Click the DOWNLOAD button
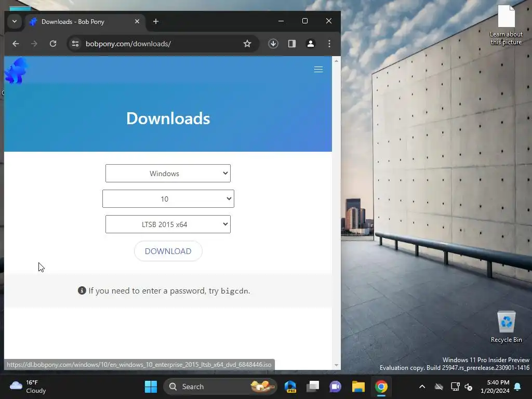This screenshot has height=399, width=532. (168, 251)
